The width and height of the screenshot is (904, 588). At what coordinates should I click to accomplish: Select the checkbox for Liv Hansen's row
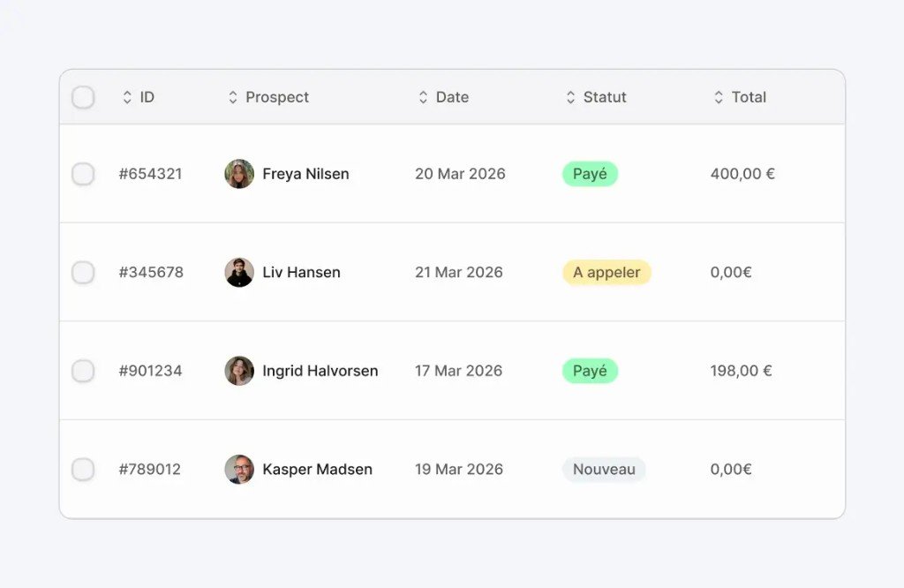(83, 272)
